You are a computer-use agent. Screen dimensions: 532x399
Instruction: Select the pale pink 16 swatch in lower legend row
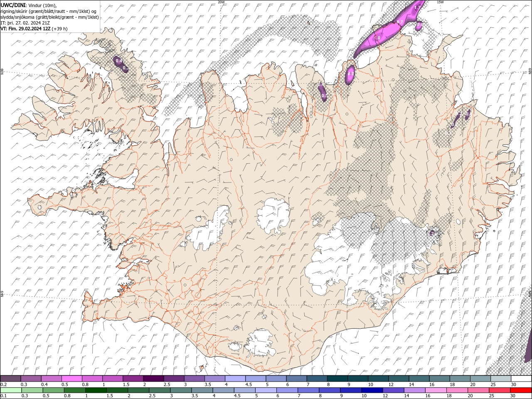click(x=436, y=390)
